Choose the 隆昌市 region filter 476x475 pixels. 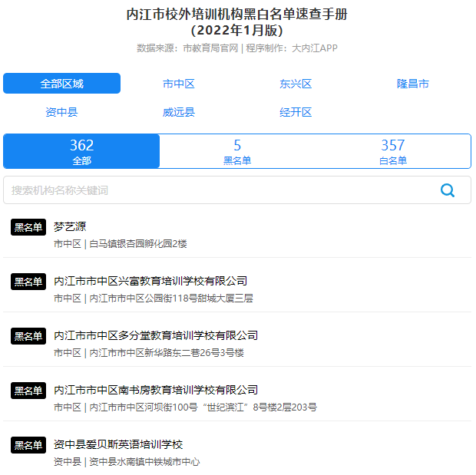[x=412, y=84]
